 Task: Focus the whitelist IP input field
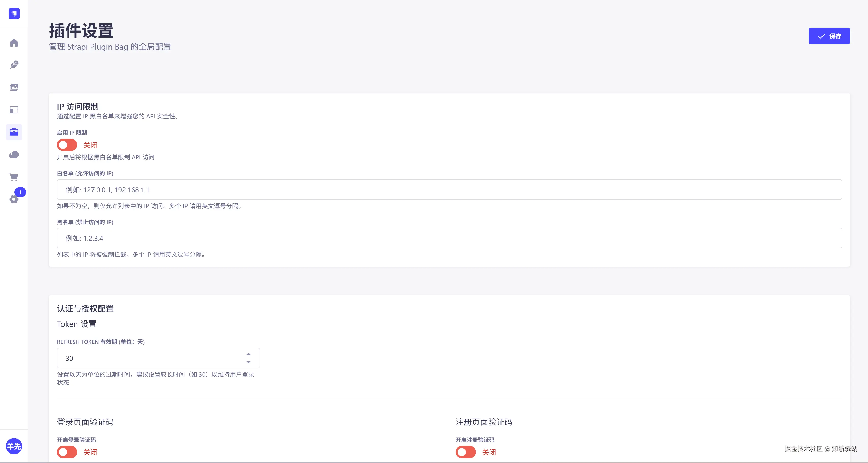pos(449,190)
